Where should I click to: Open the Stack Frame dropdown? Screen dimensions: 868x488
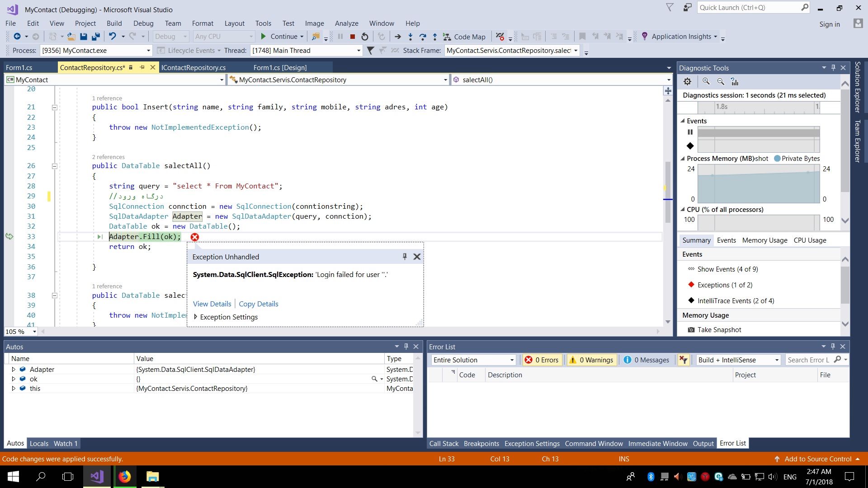pyautogui.click(x=576, y=51)
